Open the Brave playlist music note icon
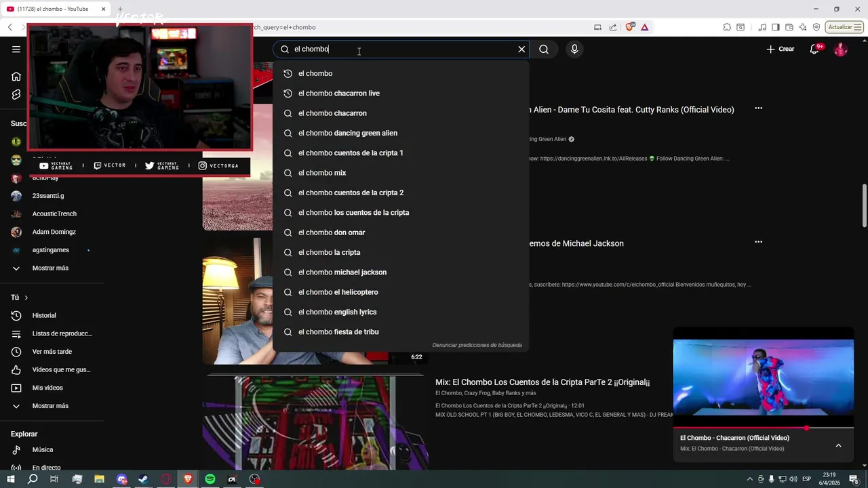Viewport: 868px width, 488px height. [x=763, y=27]
